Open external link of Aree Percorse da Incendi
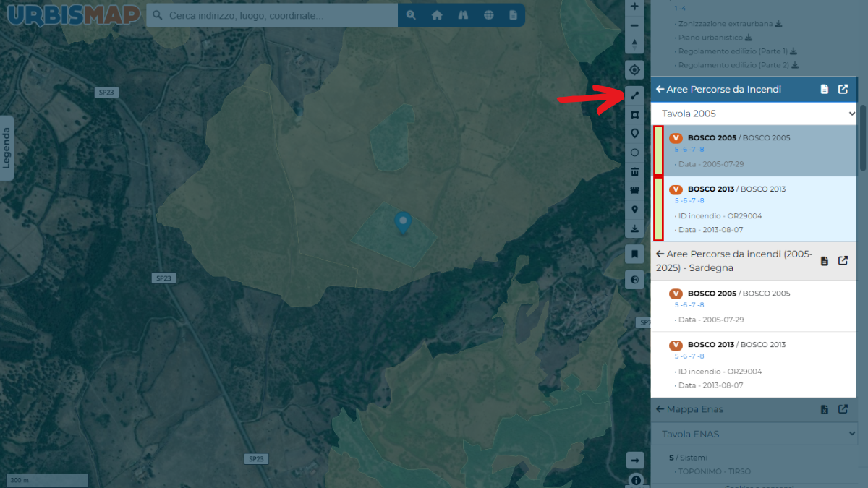Viewport: 868px width, 488px height. tap(843, 90)
